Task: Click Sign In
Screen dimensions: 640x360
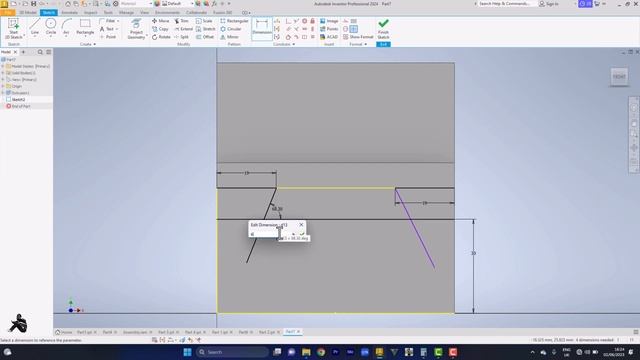Action: coord(549,4)
